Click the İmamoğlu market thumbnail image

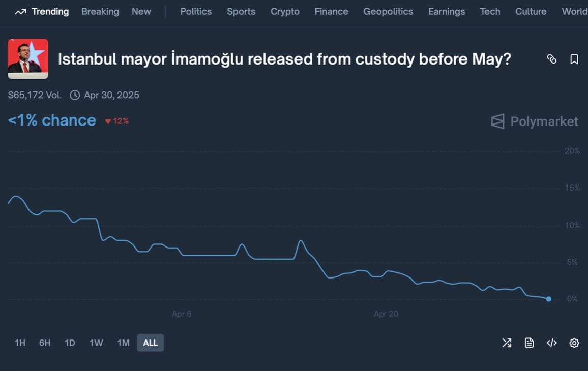tap(28, 59)
